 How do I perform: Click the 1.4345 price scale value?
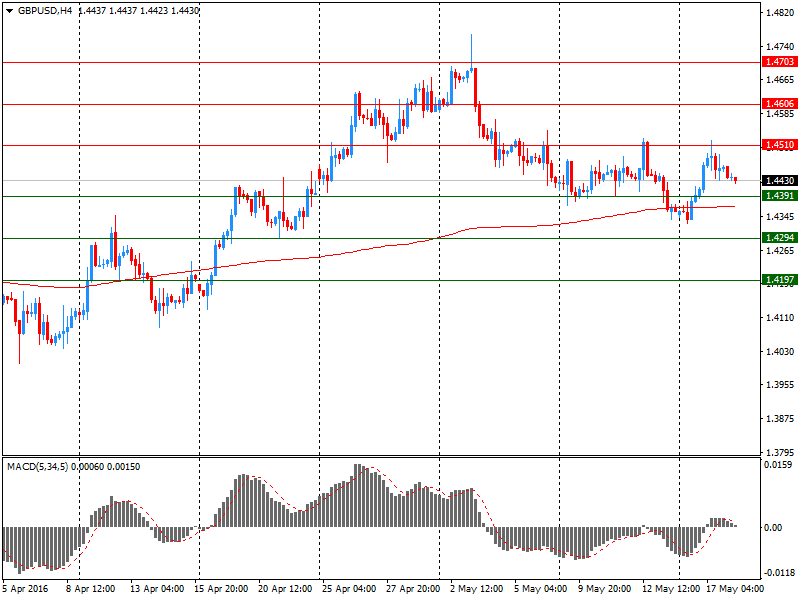coord(781,217)
